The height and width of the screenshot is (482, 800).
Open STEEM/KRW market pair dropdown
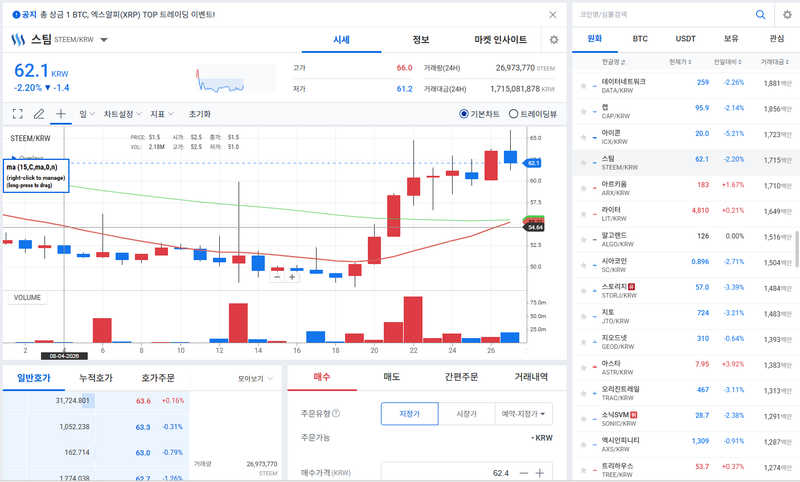[104, 40]
